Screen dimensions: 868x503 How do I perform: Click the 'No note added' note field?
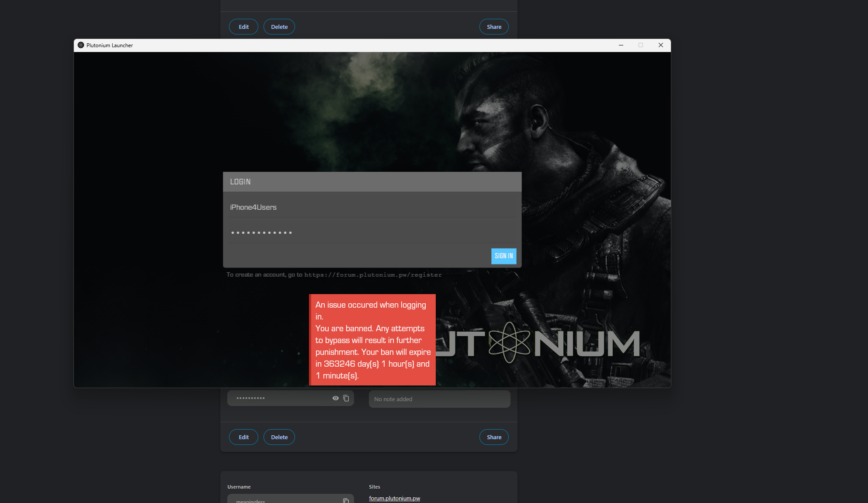[440, 399]
